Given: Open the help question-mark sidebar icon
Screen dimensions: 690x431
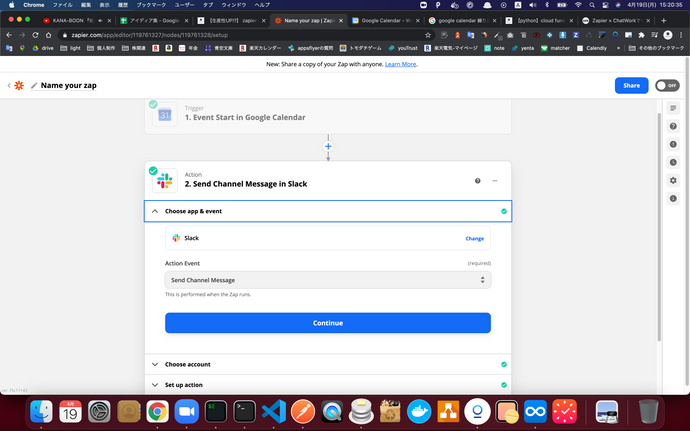Looking at the screenshot, I should [673, 126].
